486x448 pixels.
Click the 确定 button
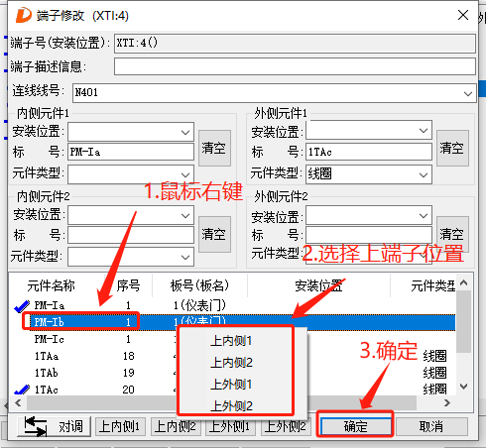[355, 426]
